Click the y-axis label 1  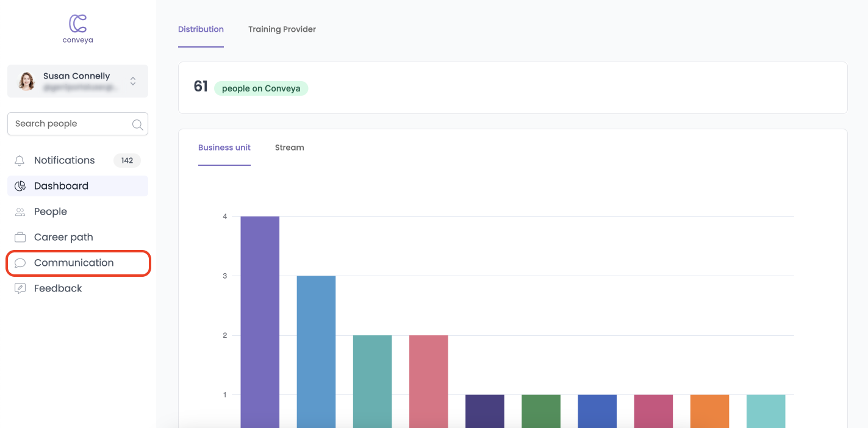tap(225, 394)
